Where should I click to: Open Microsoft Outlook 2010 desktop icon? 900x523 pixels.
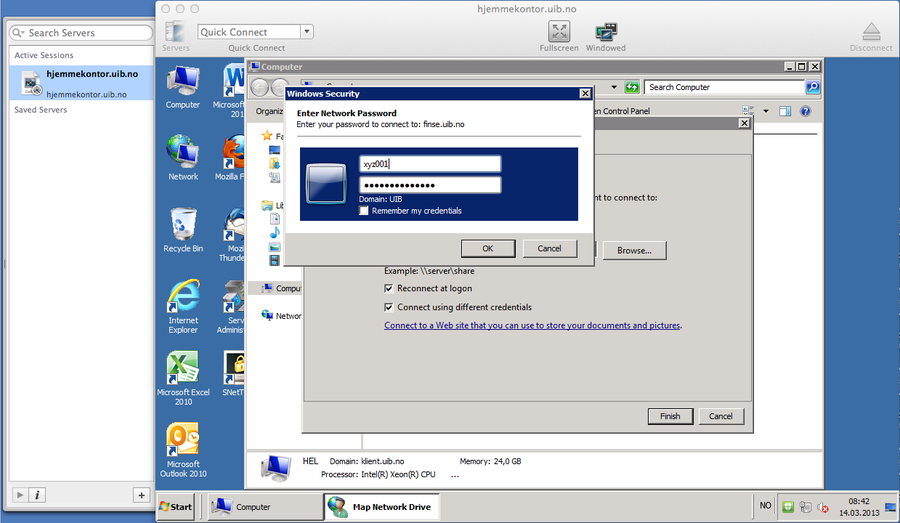[183, 440]
